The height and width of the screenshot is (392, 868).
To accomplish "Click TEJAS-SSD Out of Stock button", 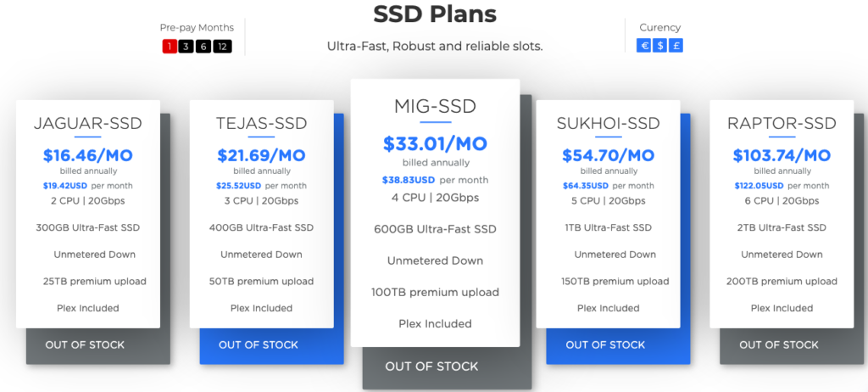I will point(259,344).
